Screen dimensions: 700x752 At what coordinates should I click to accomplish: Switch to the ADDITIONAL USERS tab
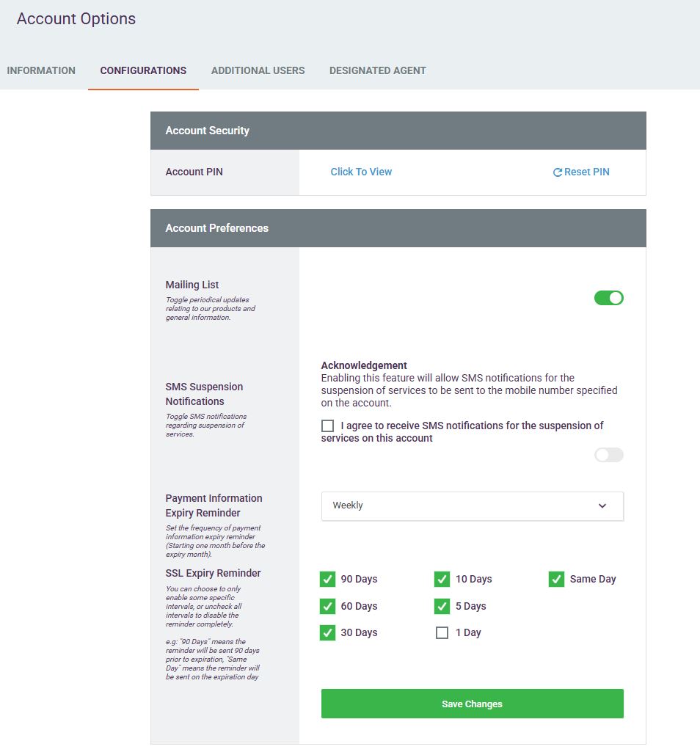[x=258, y=71]
